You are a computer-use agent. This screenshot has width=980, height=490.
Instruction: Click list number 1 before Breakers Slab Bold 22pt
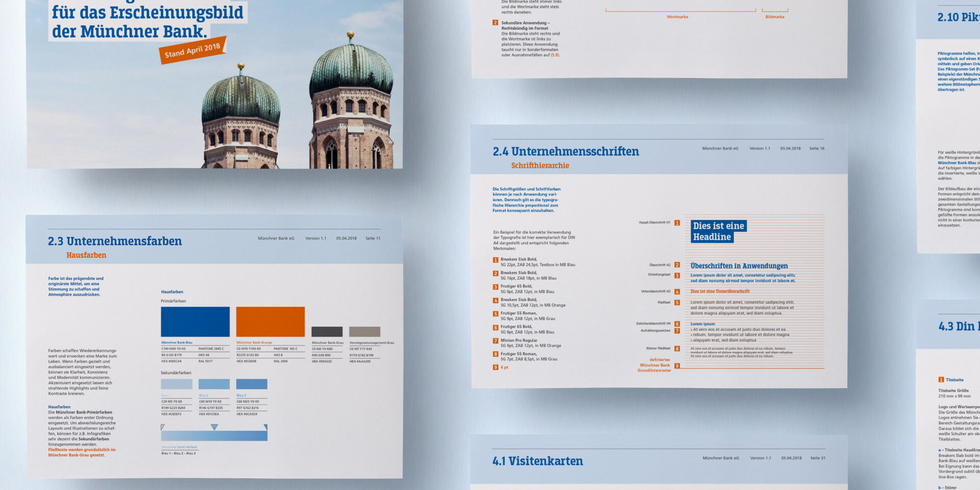coord(496,260)
